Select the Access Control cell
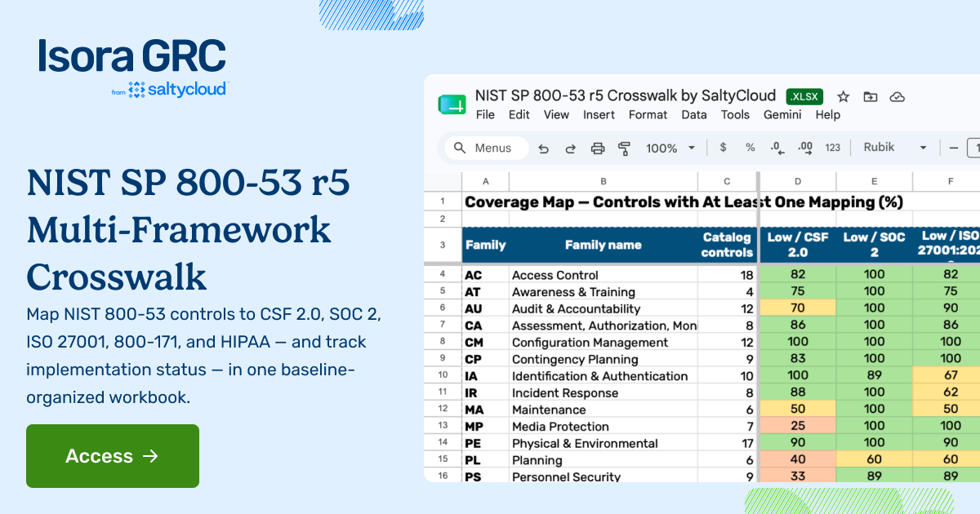Image resolution: width=980 pixels, height=514 pixels. pos(603,275)
